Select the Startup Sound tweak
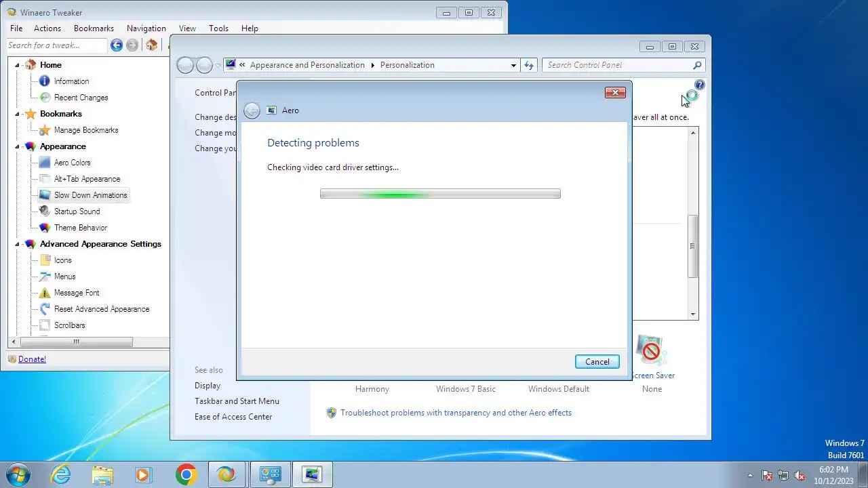This screenshot has height=488, width=868. click(x=77, y=211)
